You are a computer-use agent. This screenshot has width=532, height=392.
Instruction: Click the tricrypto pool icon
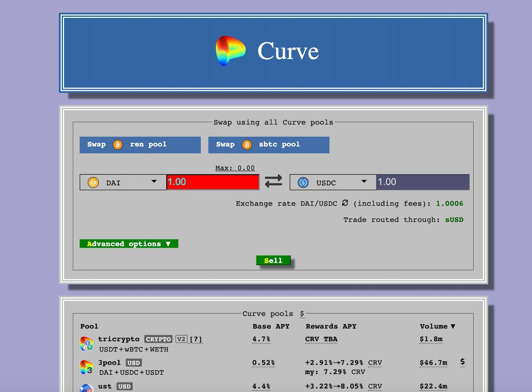click(87, 343)
